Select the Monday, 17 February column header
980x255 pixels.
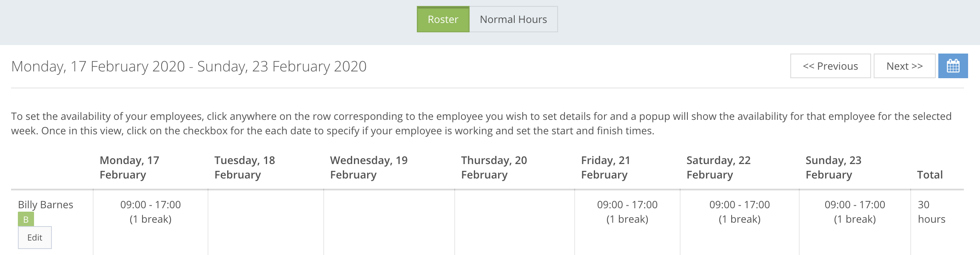tap(129, 167)
